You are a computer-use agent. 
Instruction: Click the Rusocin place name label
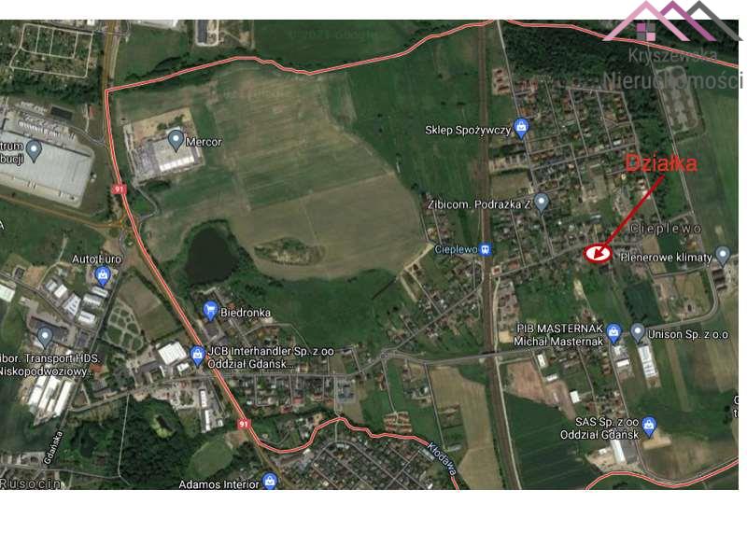click(31, 483)
